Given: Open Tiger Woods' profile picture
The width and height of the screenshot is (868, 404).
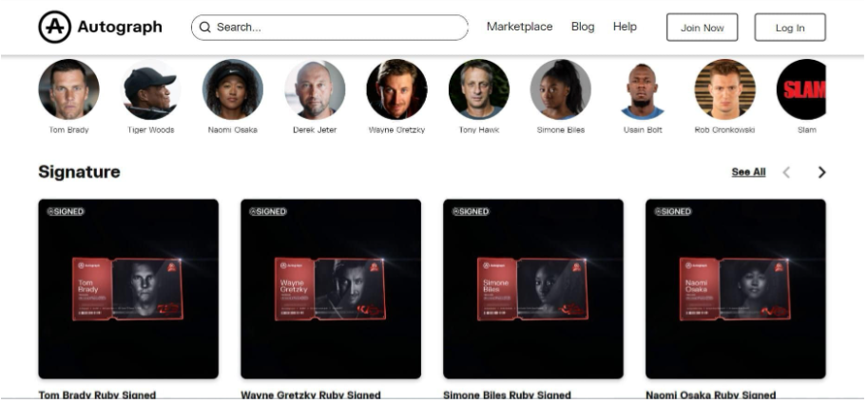Looking at the screenshot, I should coord(150,89).
